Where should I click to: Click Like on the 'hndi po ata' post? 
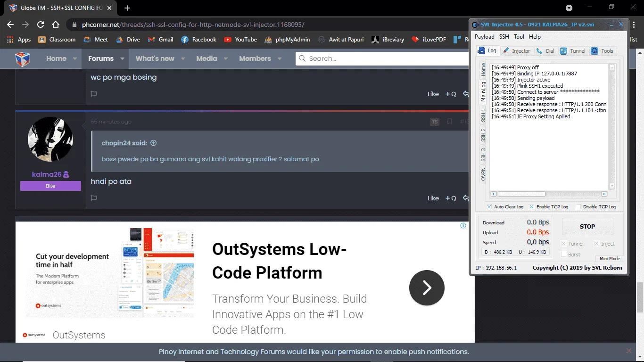pyautogui.click(x=433, y=198)
